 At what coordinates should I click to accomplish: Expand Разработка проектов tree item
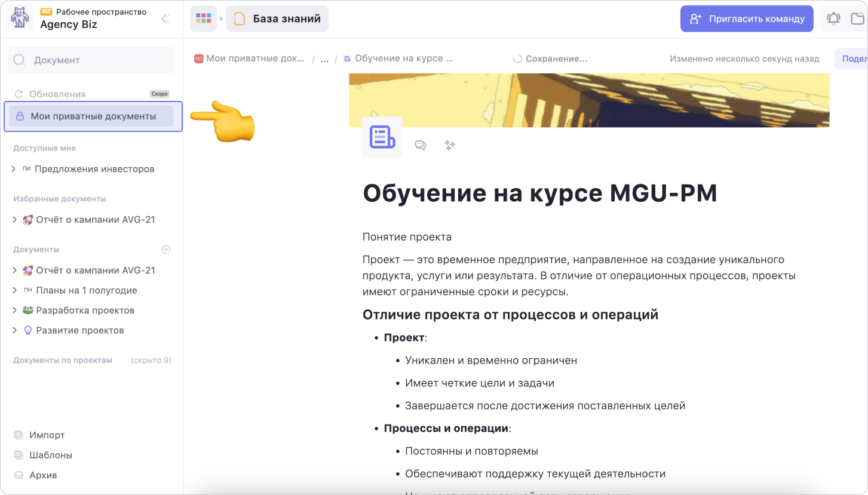pyautogui.click(x=14, y=310)
